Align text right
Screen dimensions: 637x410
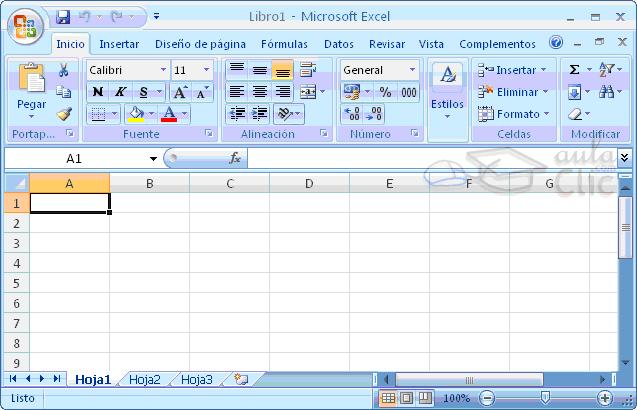(283, 92)
